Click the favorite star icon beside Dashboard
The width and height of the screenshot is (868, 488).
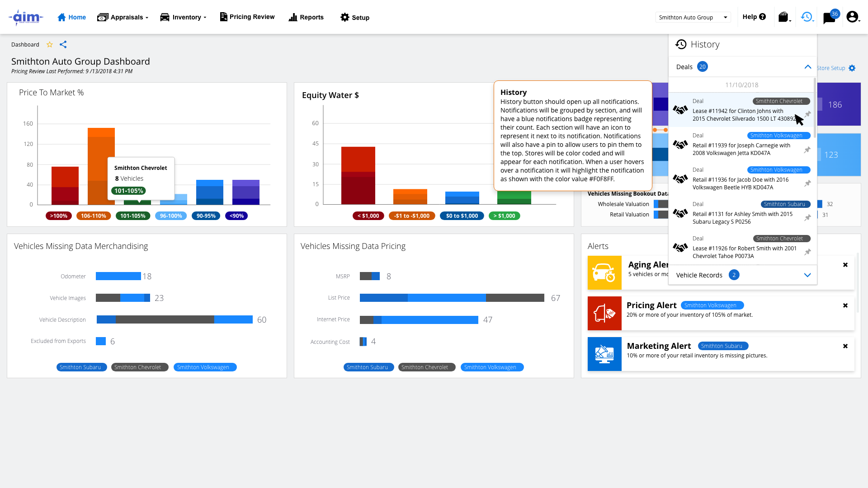50,44
